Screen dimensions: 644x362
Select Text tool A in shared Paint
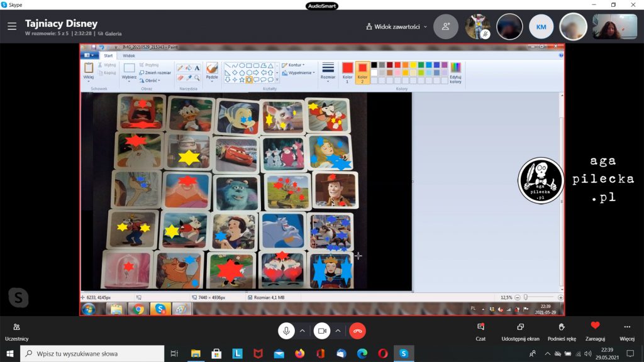coord(197,68)
